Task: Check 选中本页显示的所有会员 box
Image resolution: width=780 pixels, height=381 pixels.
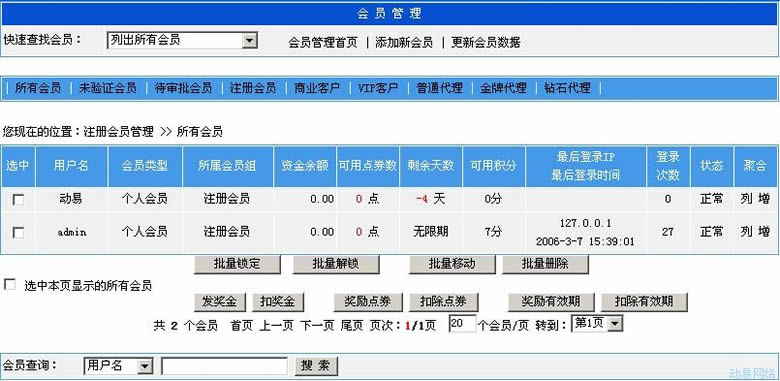Action: [x=9, y=285]
